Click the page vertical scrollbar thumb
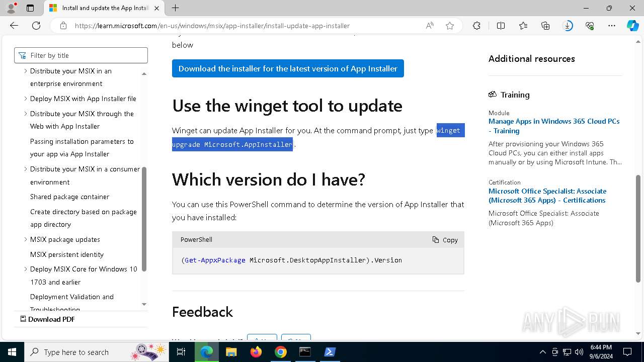Image resolution: width=644 pixels, height=362 pixels. (x=638, y=229)
